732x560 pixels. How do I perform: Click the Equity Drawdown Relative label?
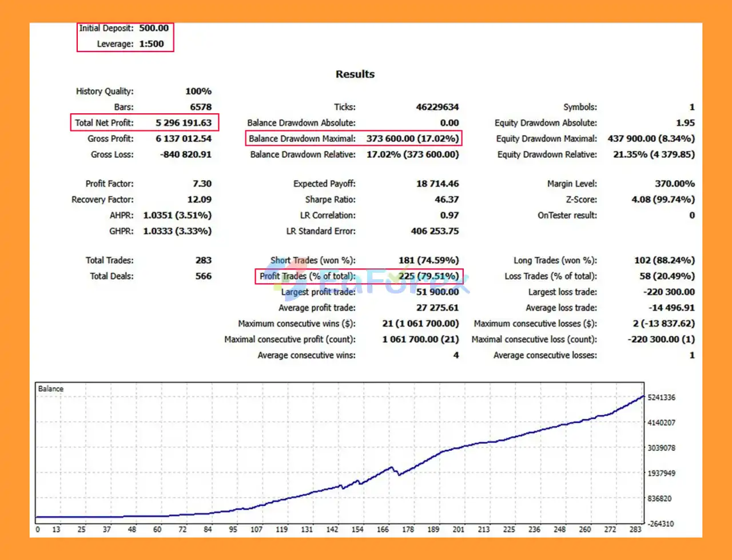point(547,154)
